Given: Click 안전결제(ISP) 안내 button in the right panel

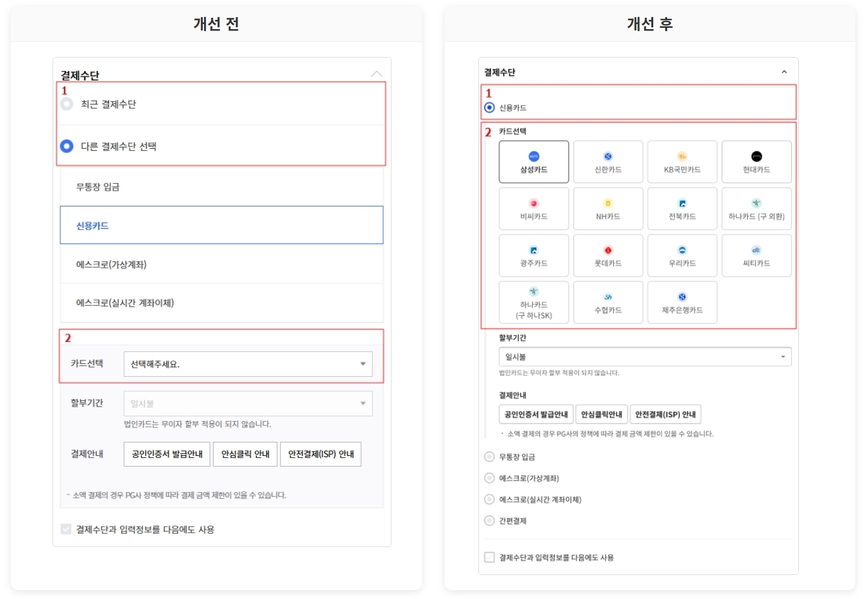Looking at the screenshot, I should [665, 414].
